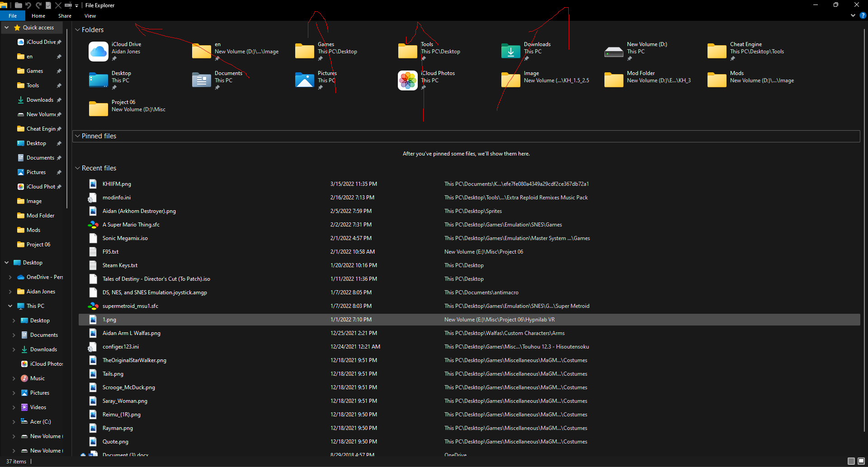Switch to large thumbnails view in status bar

[861, 461]
